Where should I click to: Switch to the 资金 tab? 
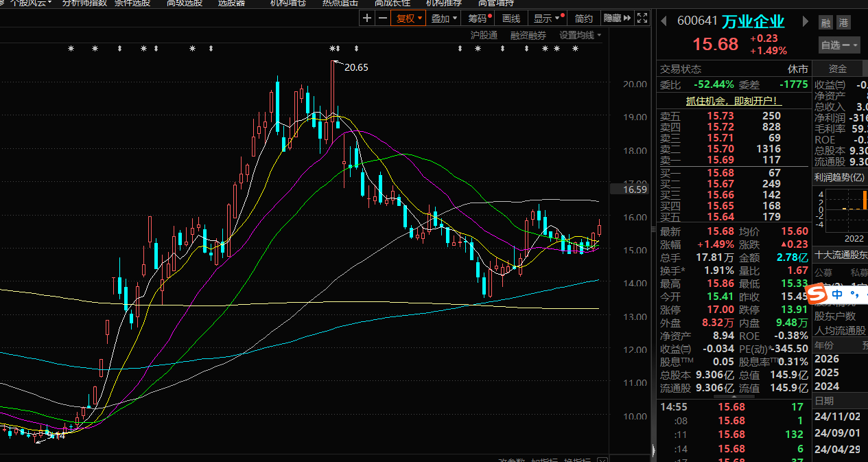[x=837, y=69]
